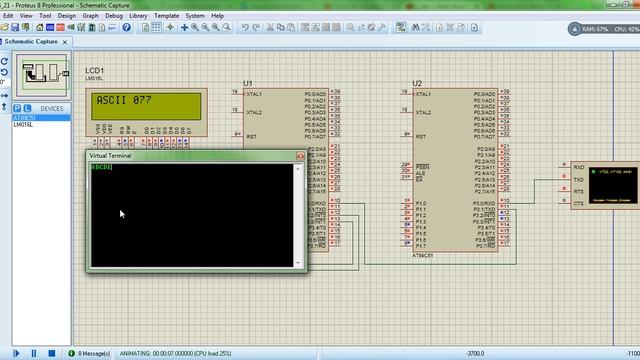Open Template menu

[167, 16]
